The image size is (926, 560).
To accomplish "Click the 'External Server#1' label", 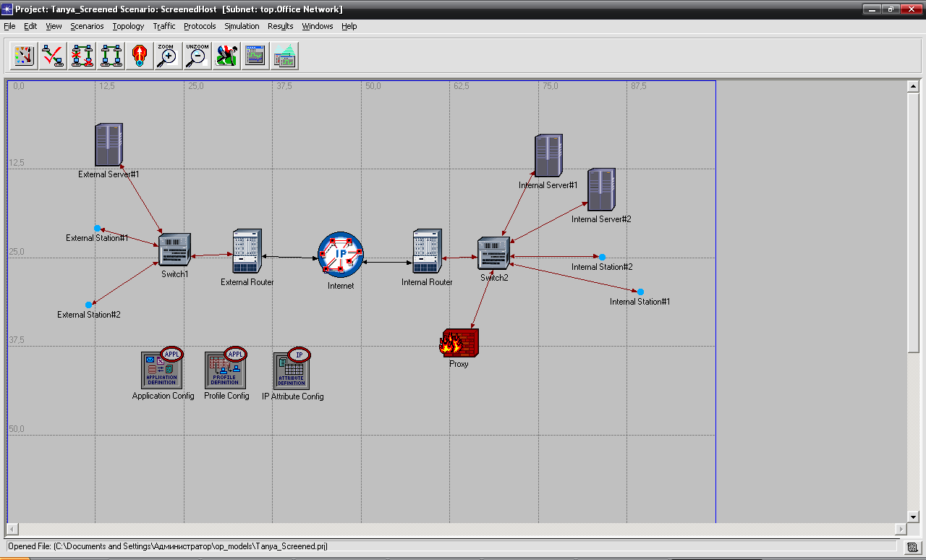I will pos(109,174).
